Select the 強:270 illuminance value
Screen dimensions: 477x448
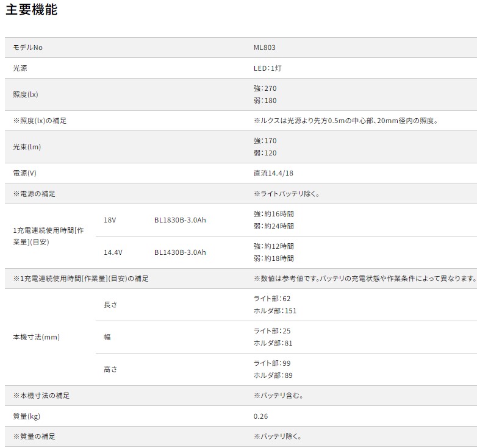pos(265,88)
